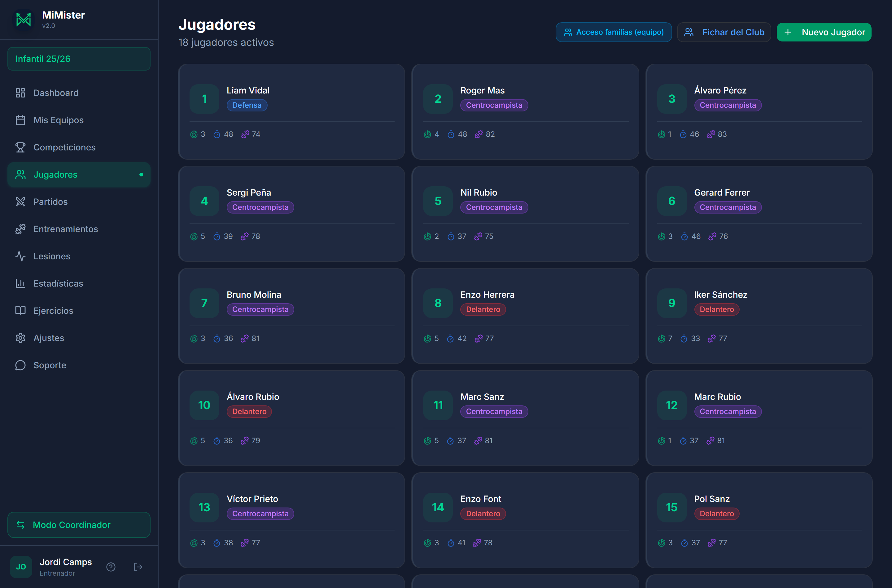Click the Soporte chat bubble icon
Viewport: 892px width, 588px height.
click(x=20, y=365)
